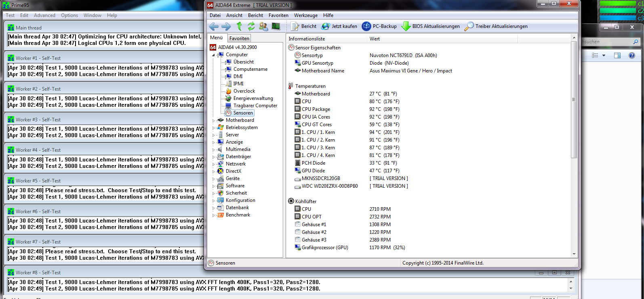644x299 pixels.
Task: Open the green monitor graph toolbar icon
Action: 276,26
